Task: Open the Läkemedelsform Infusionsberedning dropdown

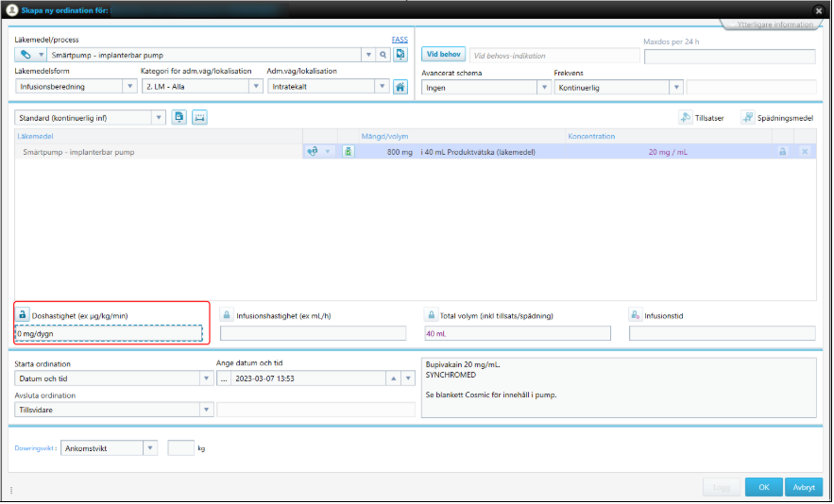Action: coord(129,87)
